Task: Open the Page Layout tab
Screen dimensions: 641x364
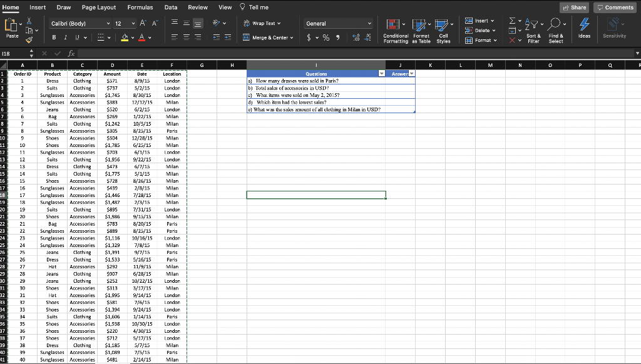Action: pos(98,8)
